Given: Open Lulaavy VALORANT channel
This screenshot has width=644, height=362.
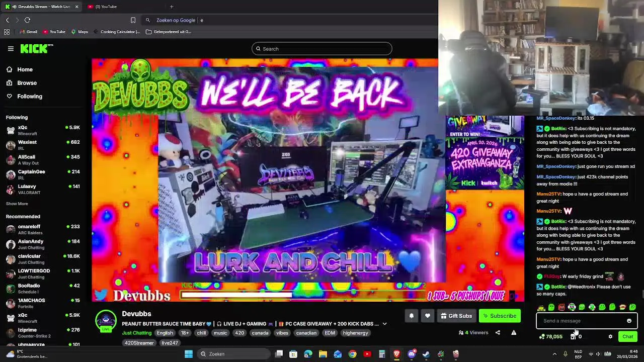Looking at the screenshot, I should (x=43, y=190).
